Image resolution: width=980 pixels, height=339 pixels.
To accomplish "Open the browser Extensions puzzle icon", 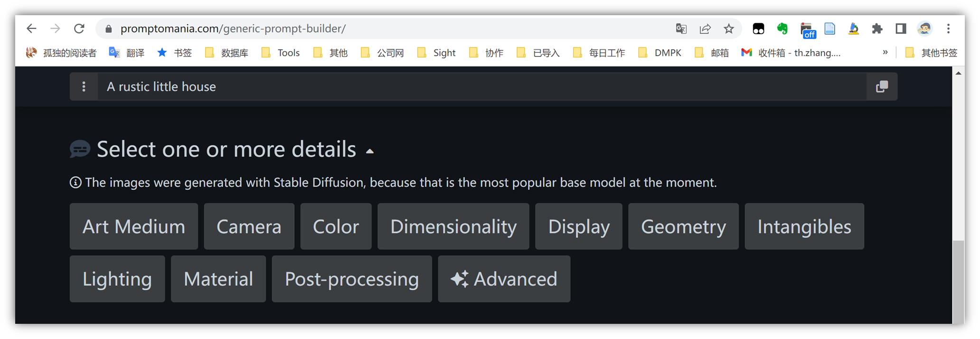I will point(877,29).
